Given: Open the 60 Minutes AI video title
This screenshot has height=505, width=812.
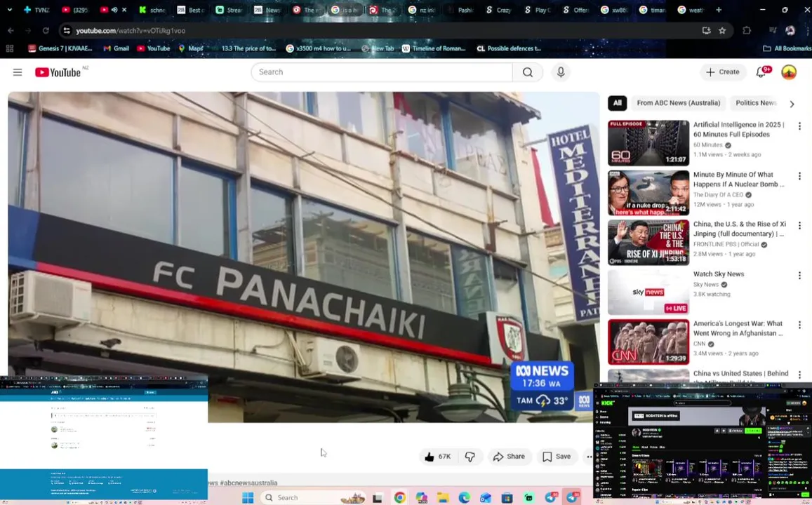Looking at the screenshot, I should point(739,129).
